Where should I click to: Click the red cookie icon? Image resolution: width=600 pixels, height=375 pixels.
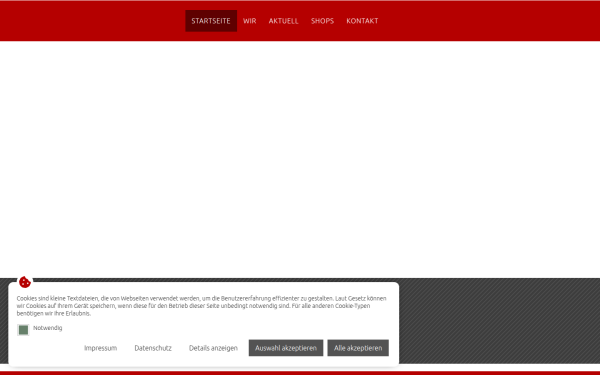click(25, 282)
